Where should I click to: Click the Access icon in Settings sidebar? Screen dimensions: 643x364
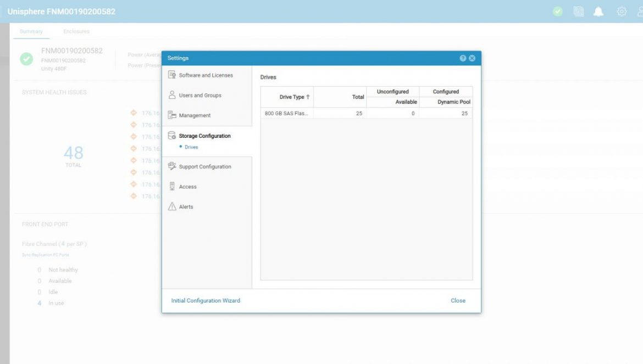(x=172, y=186)
